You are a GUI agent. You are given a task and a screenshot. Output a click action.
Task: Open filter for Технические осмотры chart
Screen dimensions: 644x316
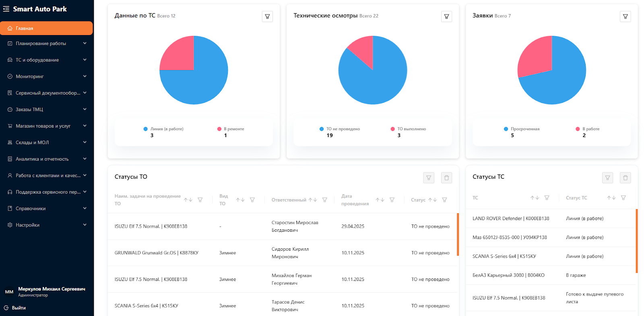pyautogui.click(x=446, y=17)
